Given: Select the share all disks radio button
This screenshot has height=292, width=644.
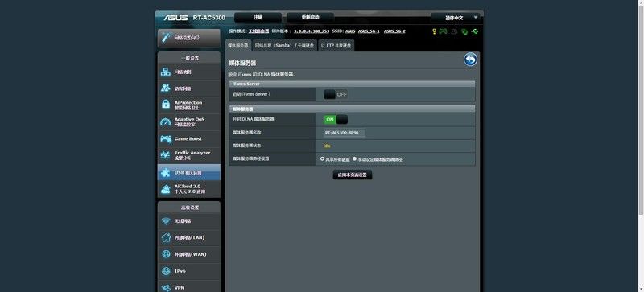Looking at the screenshot, I should (x=323, y=158).
